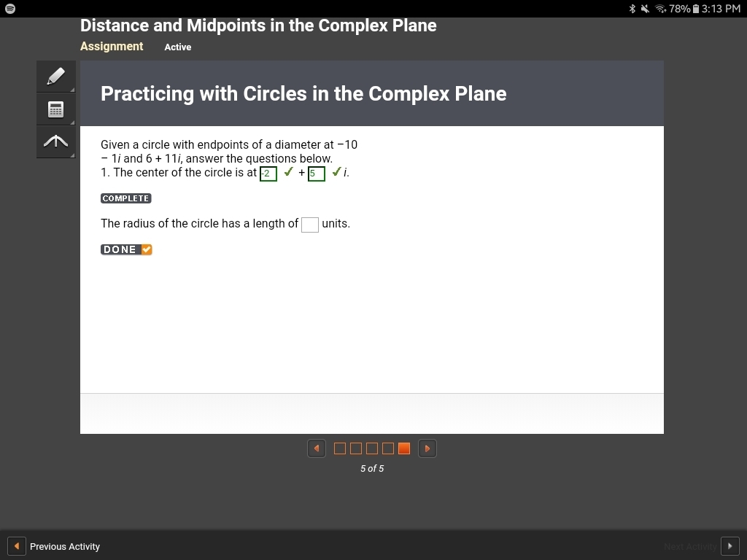Viewport: 747px width, 560px height.
Task: Select the fifth highlighted question square
Action: point(404,448)
